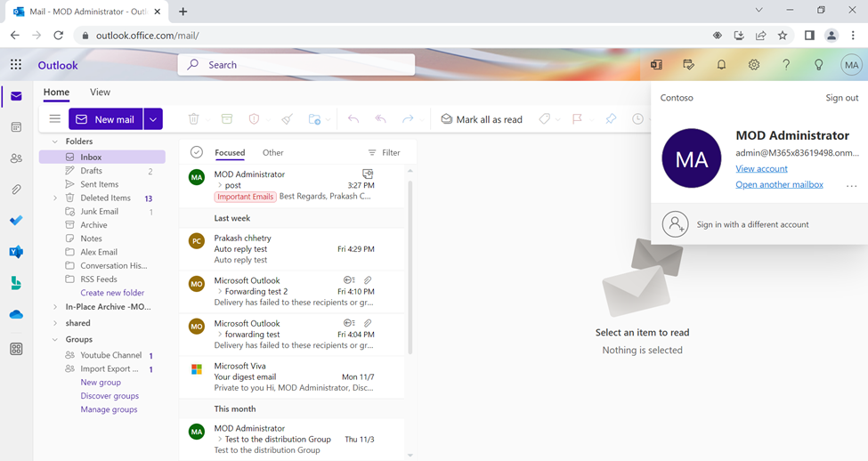This screenshot has height=461, width=868.
Task: Expand the shared folder chevron
Action: coord(55,323)
